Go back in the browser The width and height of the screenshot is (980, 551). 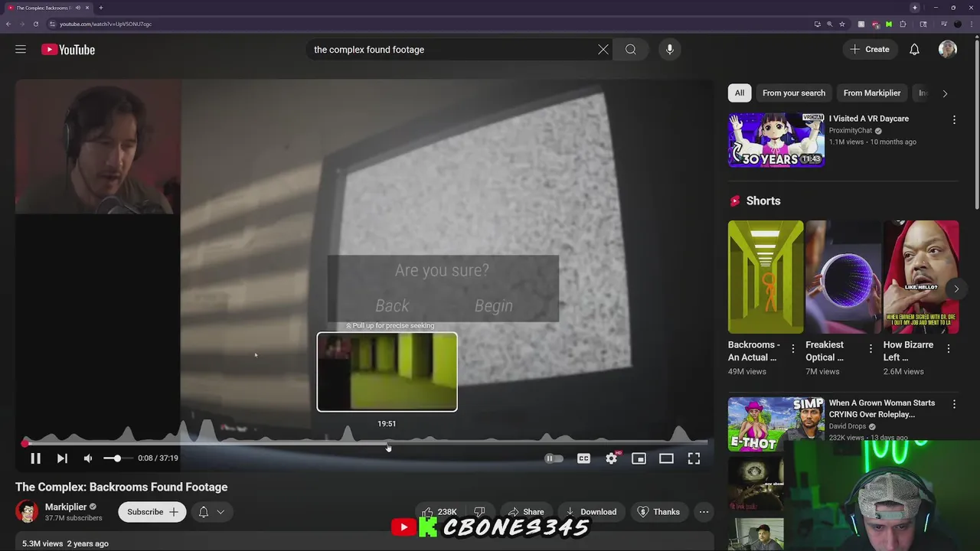[8, 24]
